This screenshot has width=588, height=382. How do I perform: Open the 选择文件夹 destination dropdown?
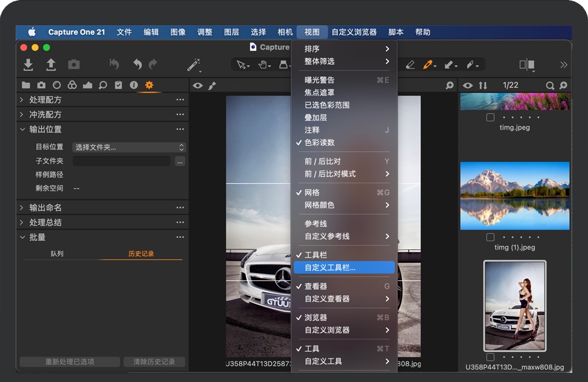coord(129,148)
